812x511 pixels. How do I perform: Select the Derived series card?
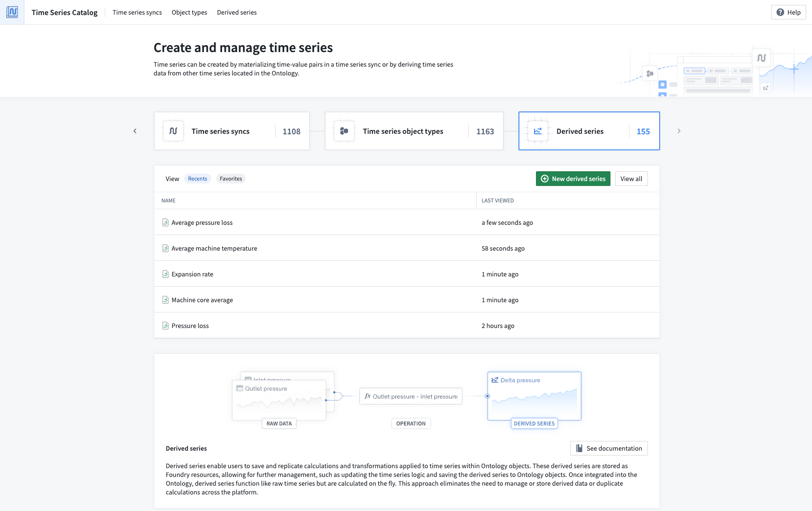589,131
